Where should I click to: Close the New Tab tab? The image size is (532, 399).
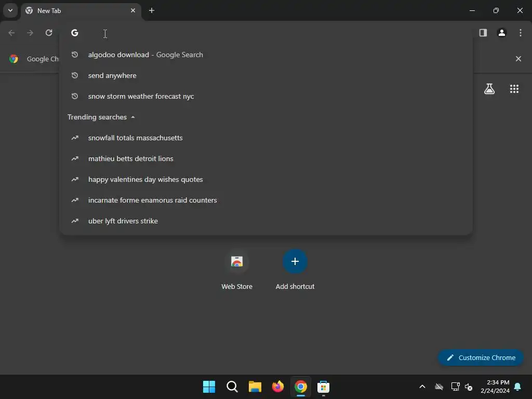133,10
